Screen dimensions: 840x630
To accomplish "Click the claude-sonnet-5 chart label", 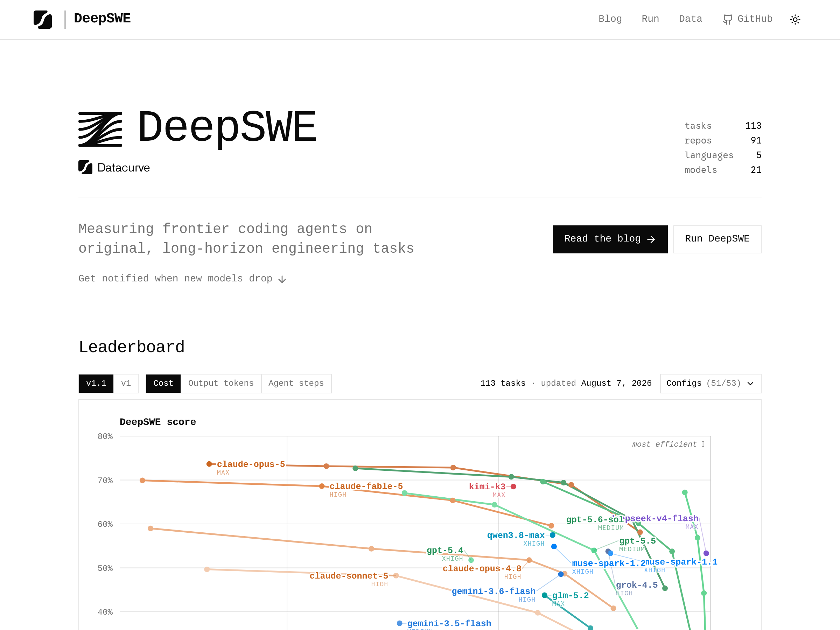I will (349, 576).
